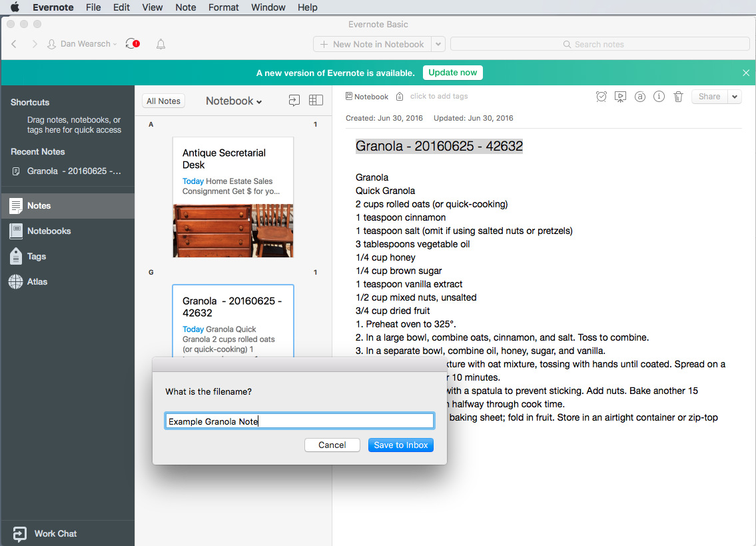Screen dimensions: 756x546
Task: Open Notebooks in the sidebar
Action: tap(68, 231)
